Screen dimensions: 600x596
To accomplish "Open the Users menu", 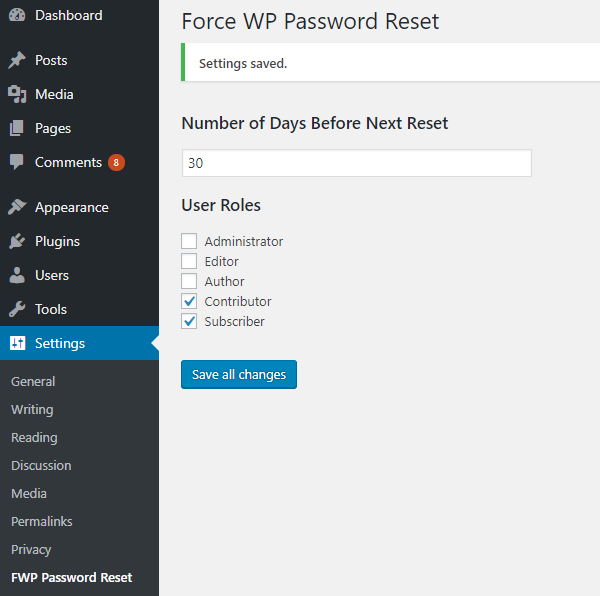I will [x=79, y=275].
